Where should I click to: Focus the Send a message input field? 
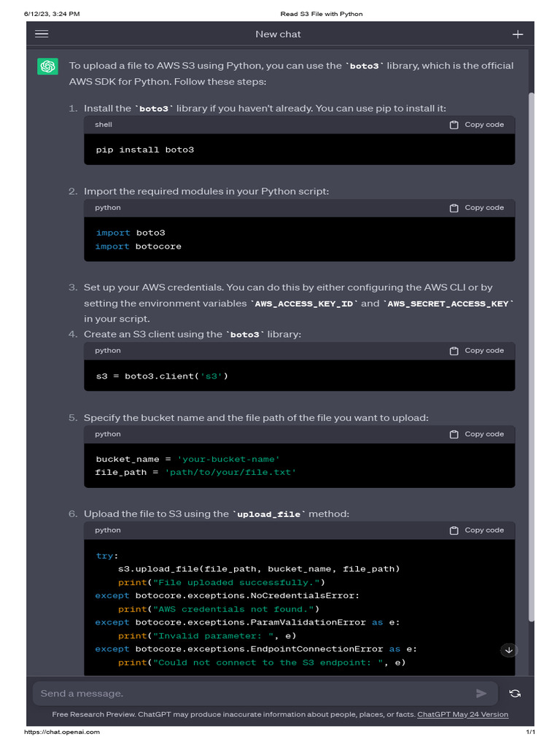[248, 694]
